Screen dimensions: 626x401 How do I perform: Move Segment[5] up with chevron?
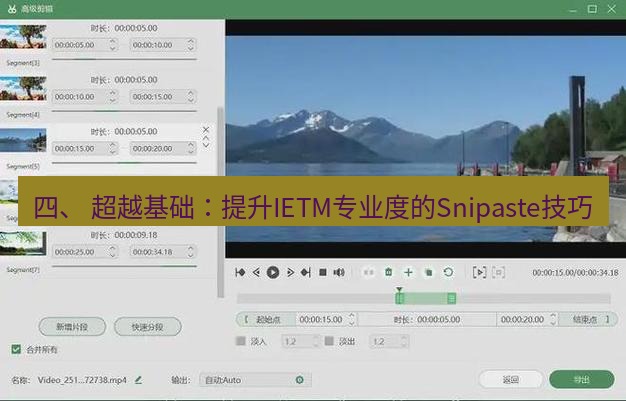[x=206, y=138]
